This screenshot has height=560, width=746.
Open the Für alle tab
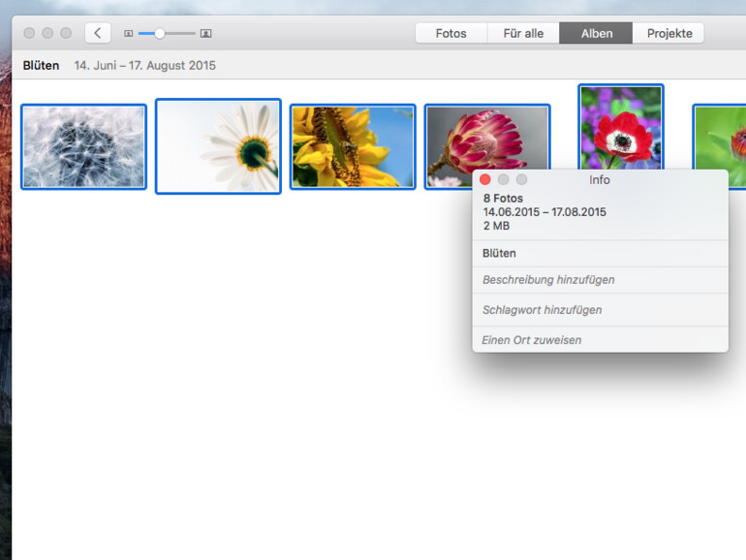point(523,33)
